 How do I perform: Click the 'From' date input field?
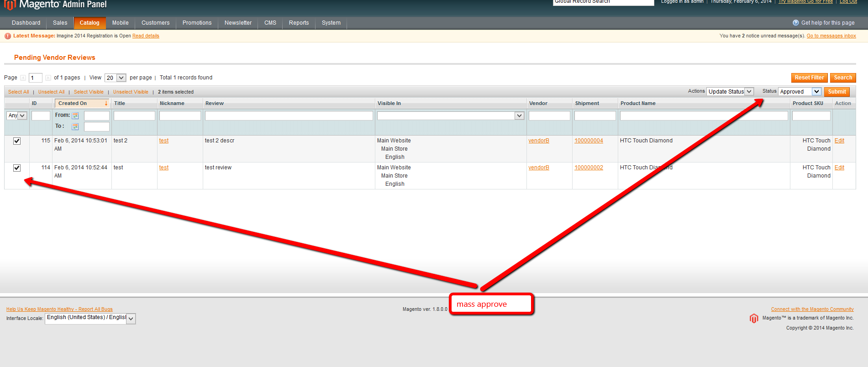[x=97, y=116]
